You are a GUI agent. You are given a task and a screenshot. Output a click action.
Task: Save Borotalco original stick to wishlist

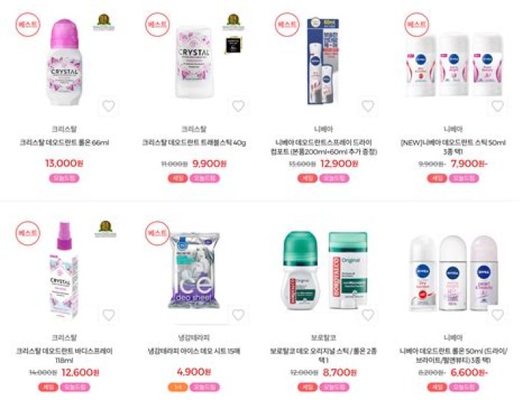coord(368,315)
